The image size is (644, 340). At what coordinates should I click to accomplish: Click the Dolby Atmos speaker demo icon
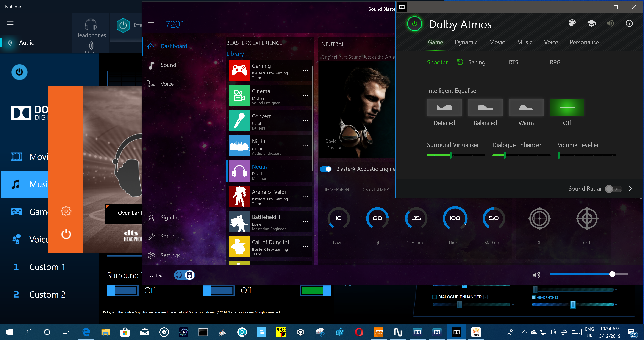tap(610, 24)
